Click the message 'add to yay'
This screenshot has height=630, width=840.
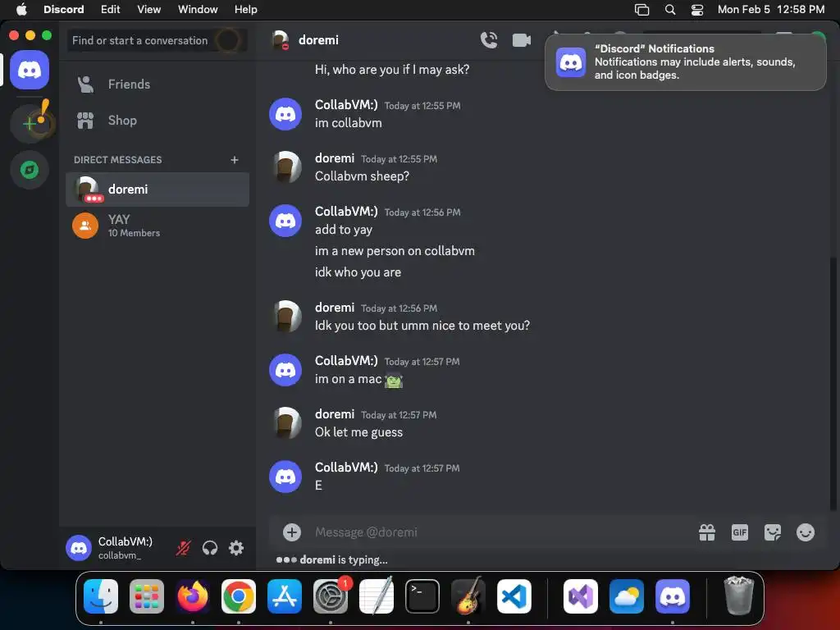(x=344, y=230)
